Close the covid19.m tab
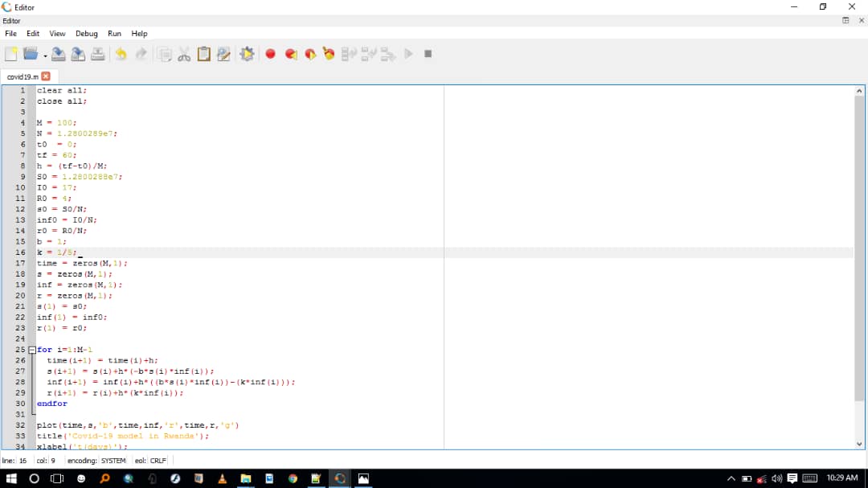 pos(46,76)
